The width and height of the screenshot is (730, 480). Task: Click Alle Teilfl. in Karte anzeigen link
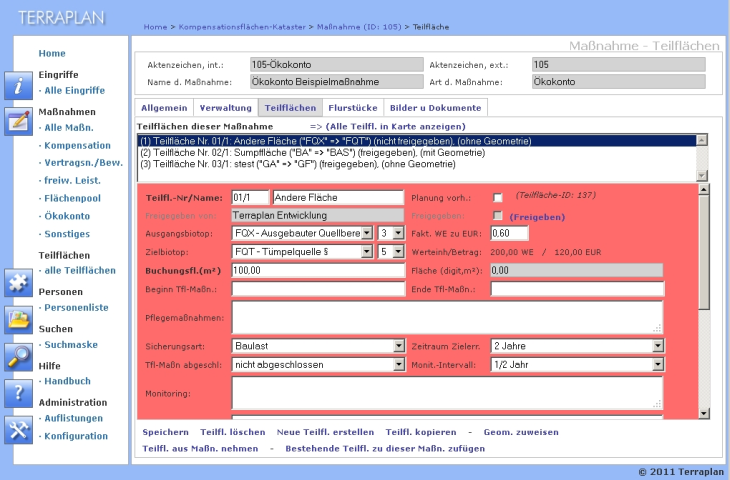click(x=395, y=127)
